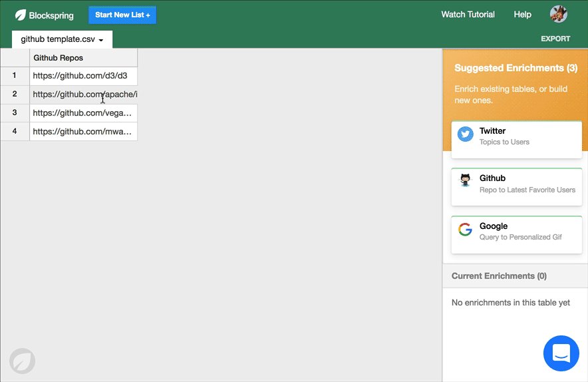This screenshot has height=382, width=588.
Task: Click the Suggested Enrichments (3) heading
Action: click(515, 68)
